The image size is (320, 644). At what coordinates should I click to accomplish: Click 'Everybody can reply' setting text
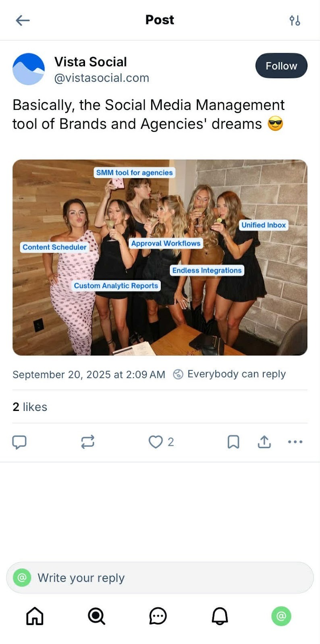237,374
